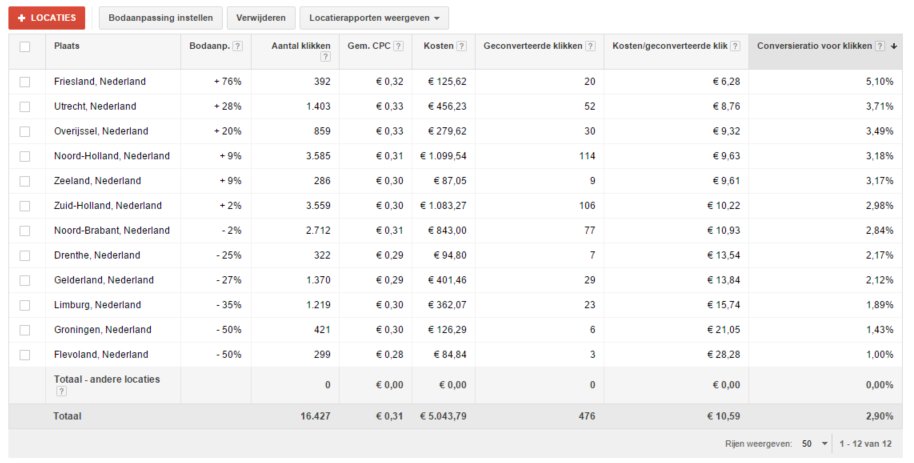The width and height of the screenshot is (914, 463).
Task: Click the red Locaties add button
Action: (47, 18)
